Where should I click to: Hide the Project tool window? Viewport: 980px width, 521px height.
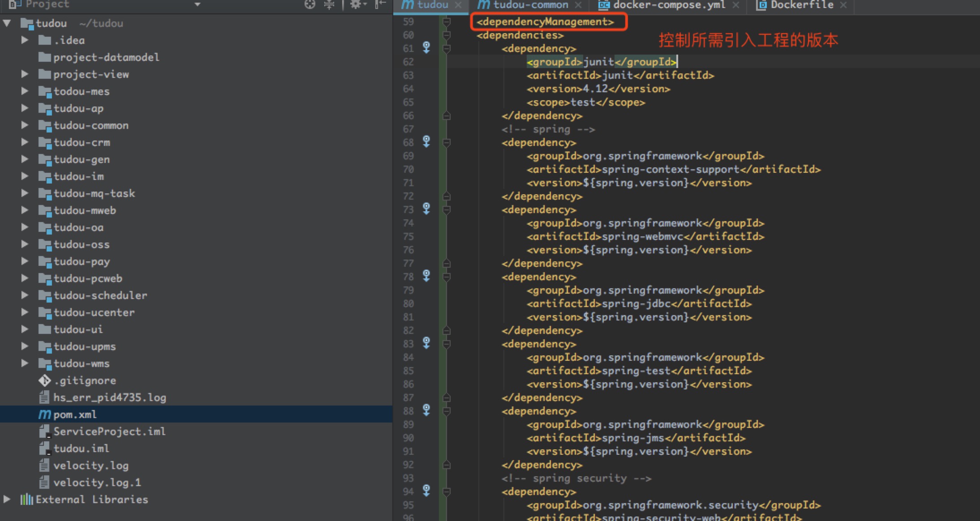[381, 4]
